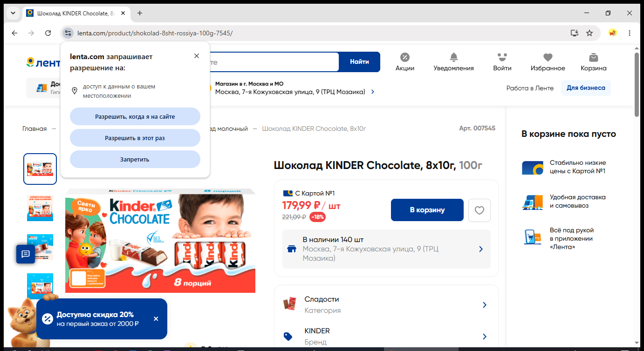Click the article number Арт. 007545
This screenshot has height=351, width=644.
point(477,128)
